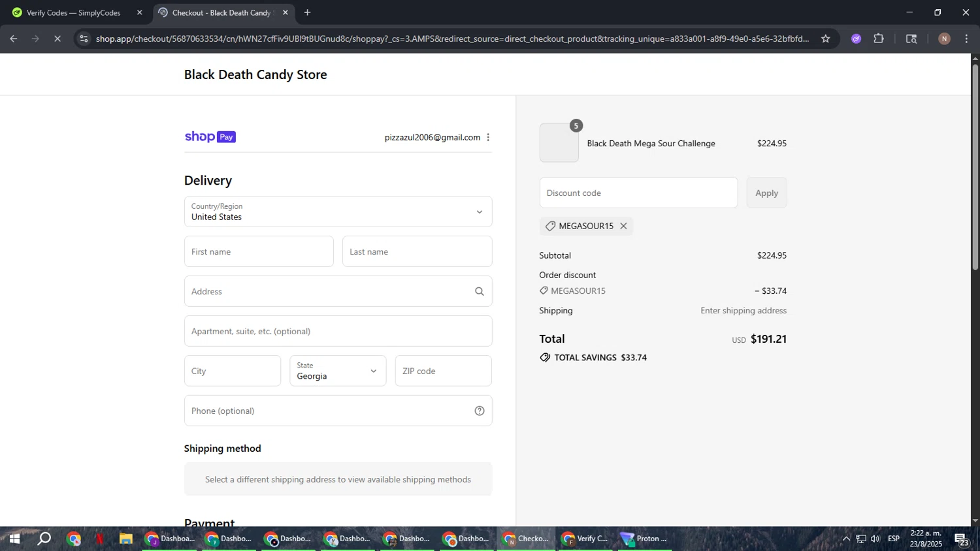Screen dimensions: 980x551
Task: Click the browser address bar URL
Action: click(452, 39)
